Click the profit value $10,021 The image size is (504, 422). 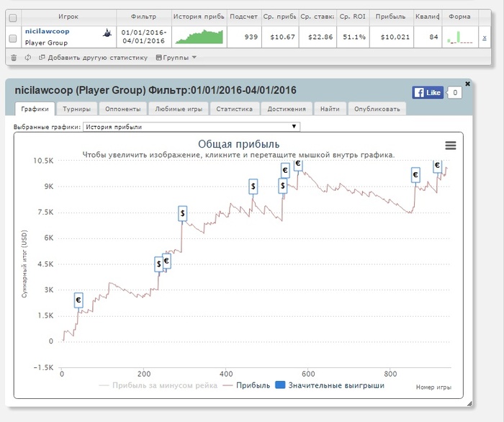tap(395, 37)
